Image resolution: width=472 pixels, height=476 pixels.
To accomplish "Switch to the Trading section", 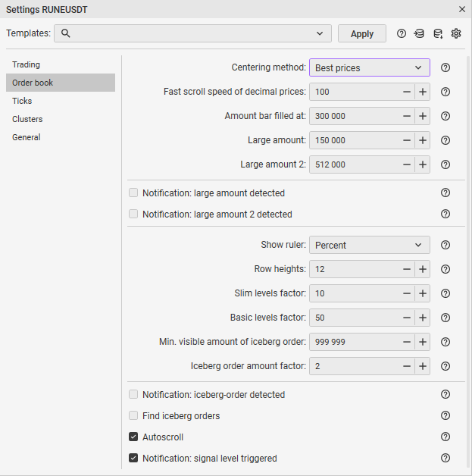I will pos(61,64).
